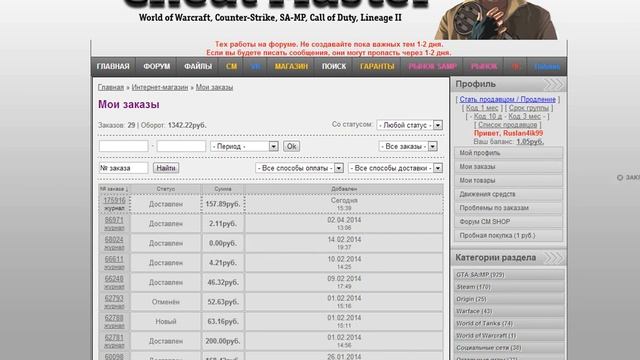Click the 1.05руб. balance link
640x360 pixels.
530,142
